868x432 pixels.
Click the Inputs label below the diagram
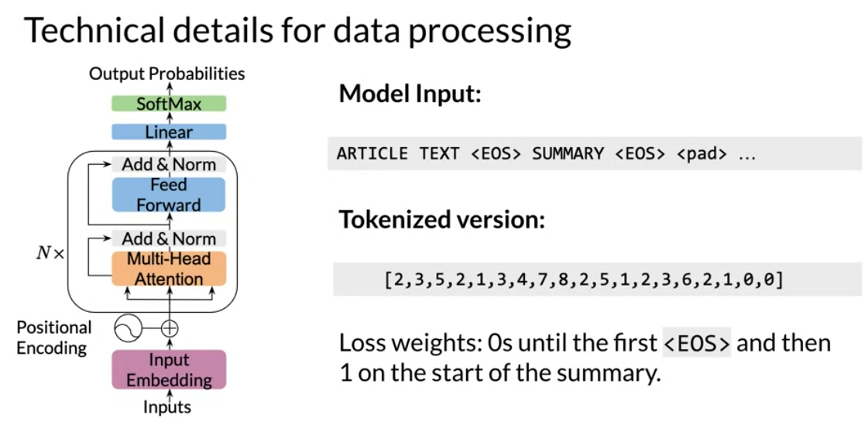pos(167,408)
